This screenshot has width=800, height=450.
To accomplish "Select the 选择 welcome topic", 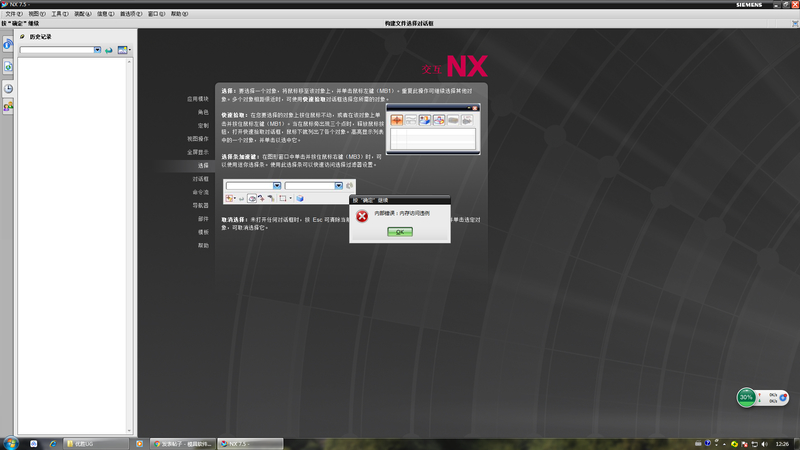I will (203, 165).
